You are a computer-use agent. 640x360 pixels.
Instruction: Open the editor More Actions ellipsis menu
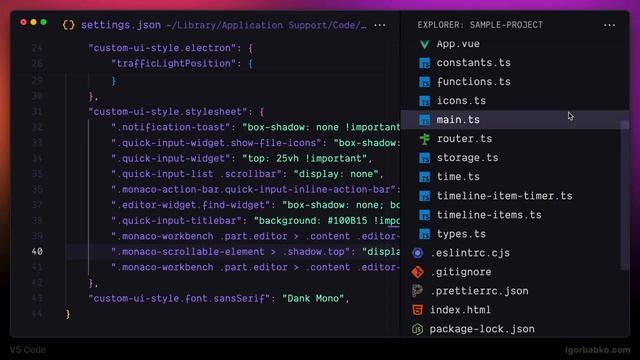[x=380, y=25]
